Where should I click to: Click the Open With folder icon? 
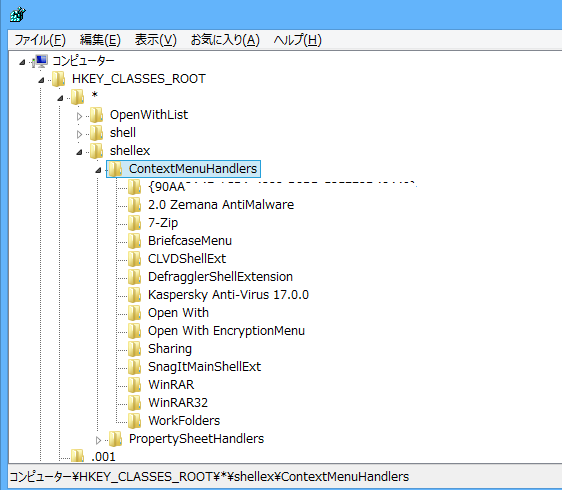(135, 313)
